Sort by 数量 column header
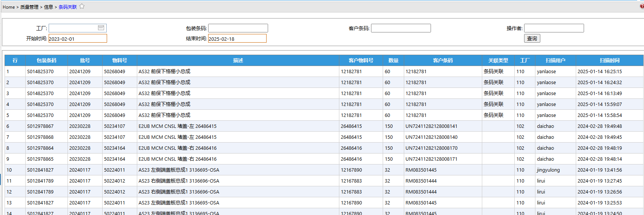Image resolution: width=644 pixels, height=215 pixels. pos(393,60)
